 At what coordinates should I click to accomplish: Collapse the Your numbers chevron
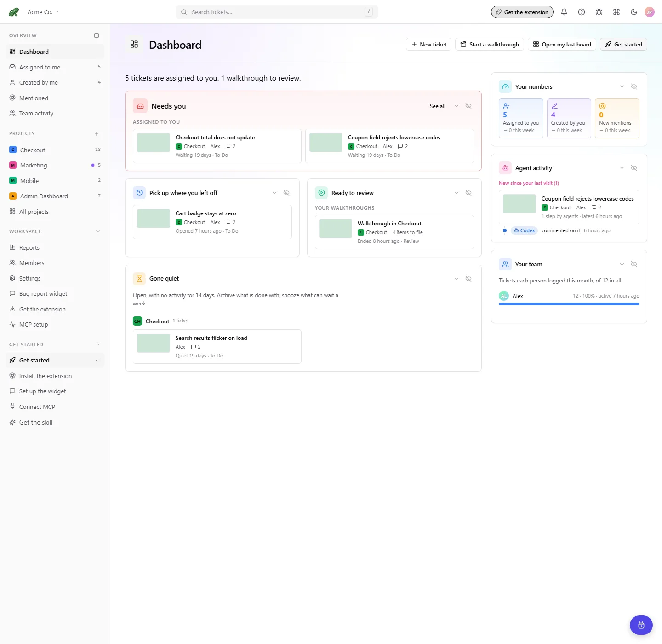coord(622,86)
